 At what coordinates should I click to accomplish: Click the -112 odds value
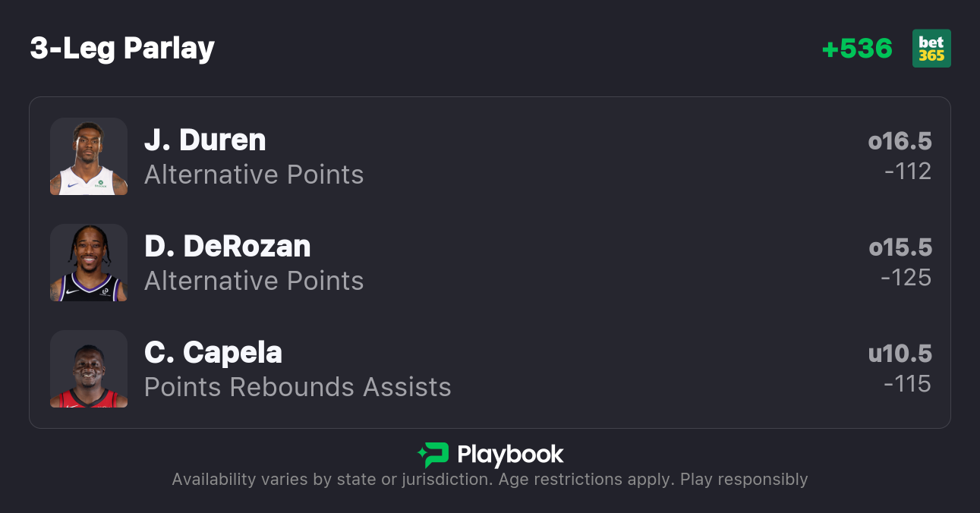[907, 172]
